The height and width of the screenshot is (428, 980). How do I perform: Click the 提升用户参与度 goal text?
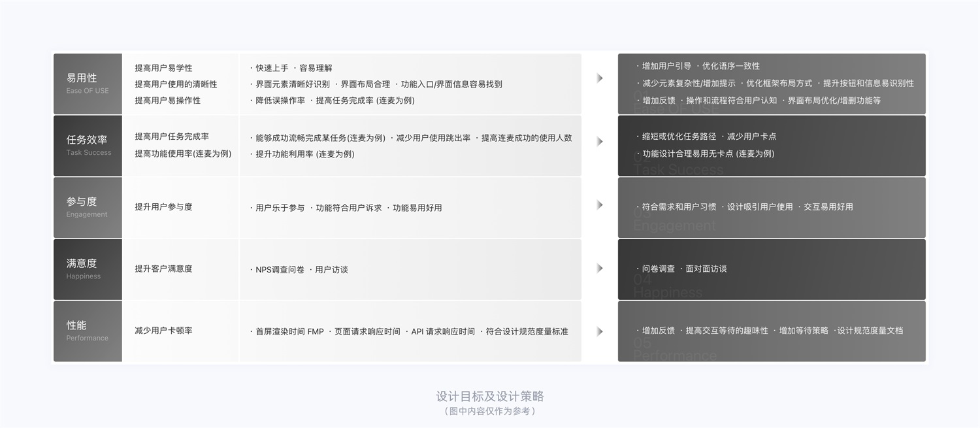pos(164,207)
